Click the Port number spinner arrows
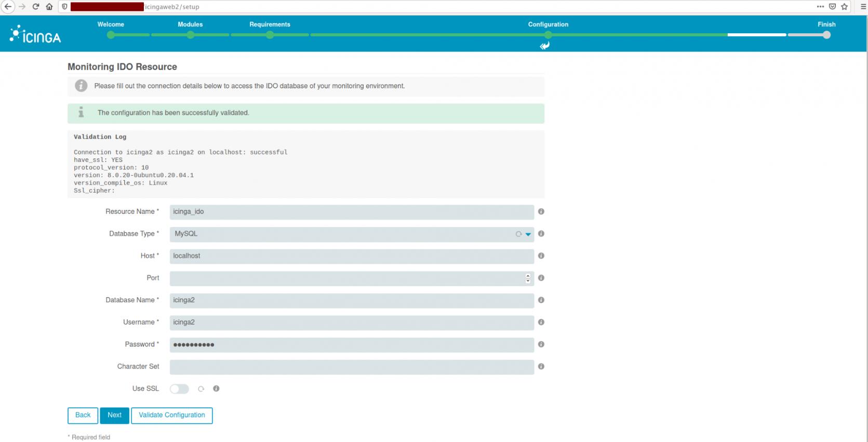This screenshot has width=868, height=442. 528,278
